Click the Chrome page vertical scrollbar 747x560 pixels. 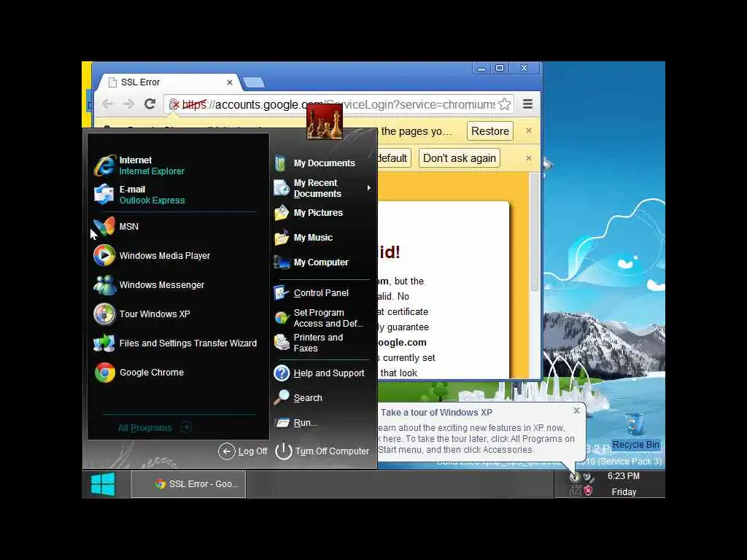coord(535,233)
